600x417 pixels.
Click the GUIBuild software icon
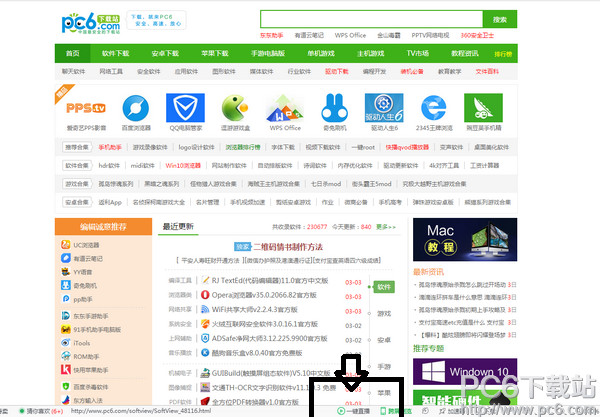click(x=205, y=373)
